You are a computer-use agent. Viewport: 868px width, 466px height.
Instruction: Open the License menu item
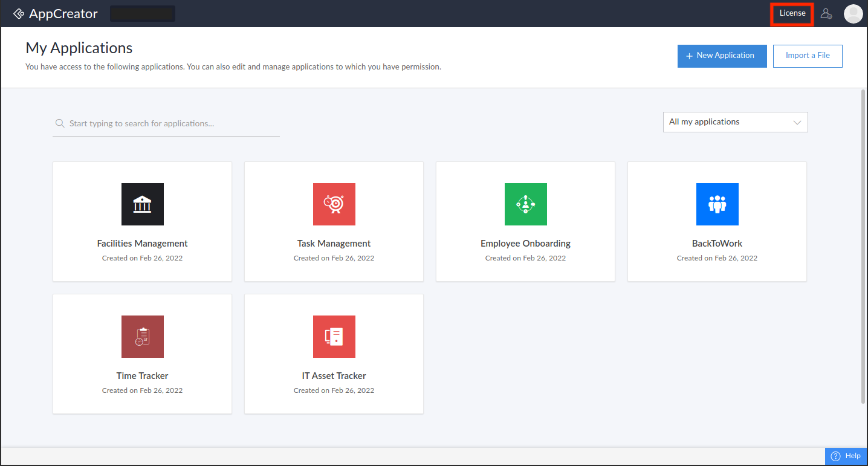[x=792, y=13]
